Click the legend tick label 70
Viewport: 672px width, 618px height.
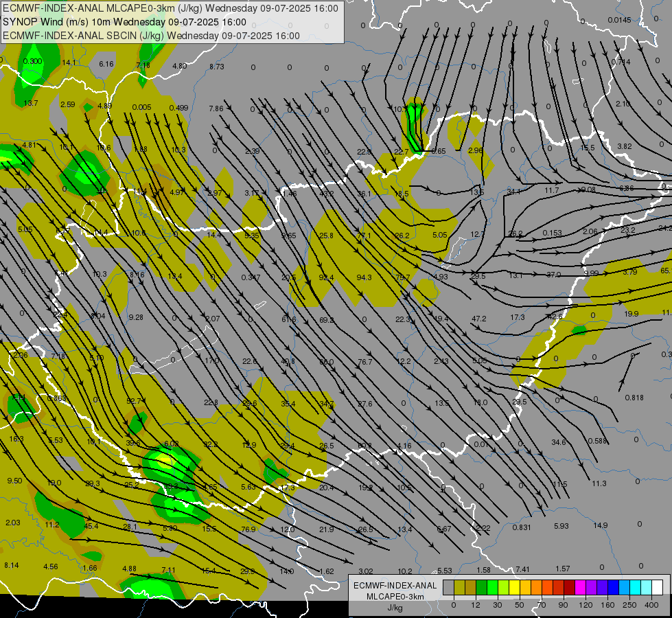coord(542,605)
